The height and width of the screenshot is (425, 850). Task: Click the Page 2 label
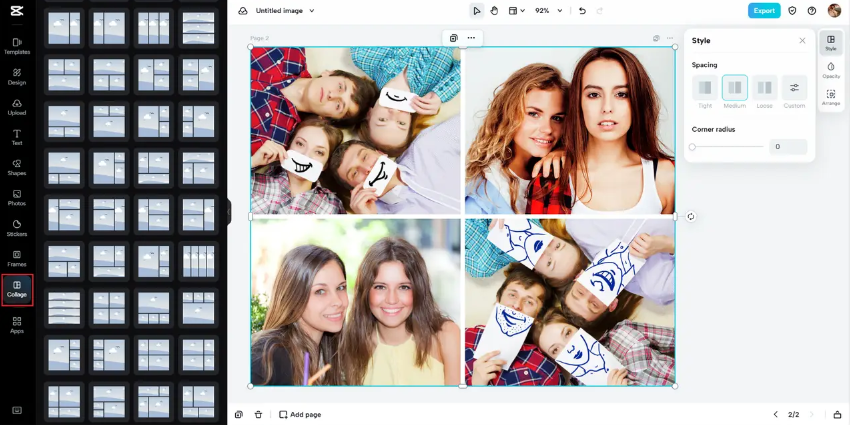(260, 38)
